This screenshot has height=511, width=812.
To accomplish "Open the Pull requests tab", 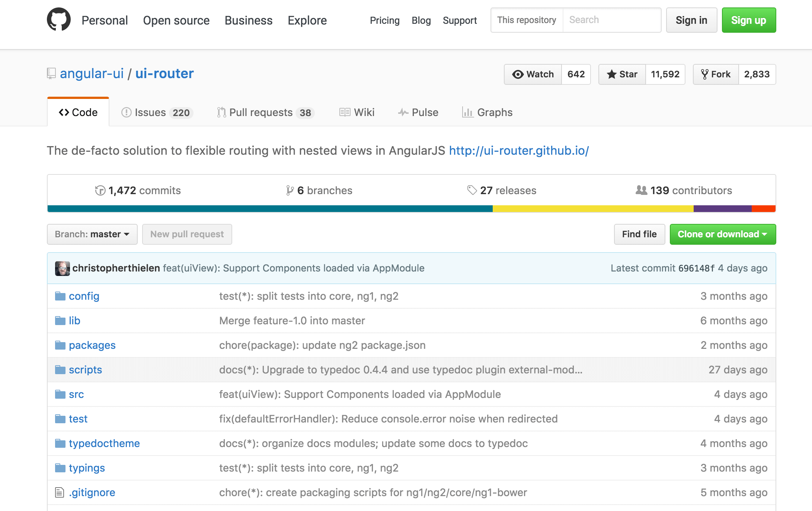I will click(x=266, y=112).
